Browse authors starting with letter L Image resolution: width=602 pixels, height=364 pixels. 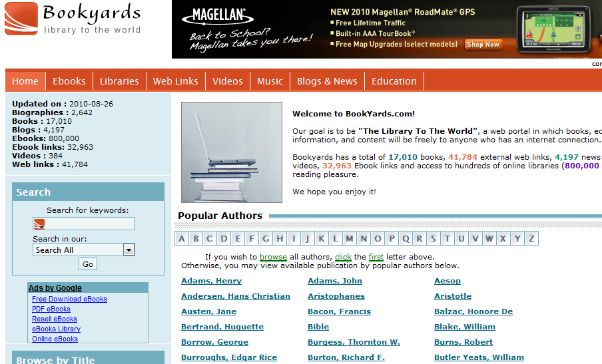336,238
